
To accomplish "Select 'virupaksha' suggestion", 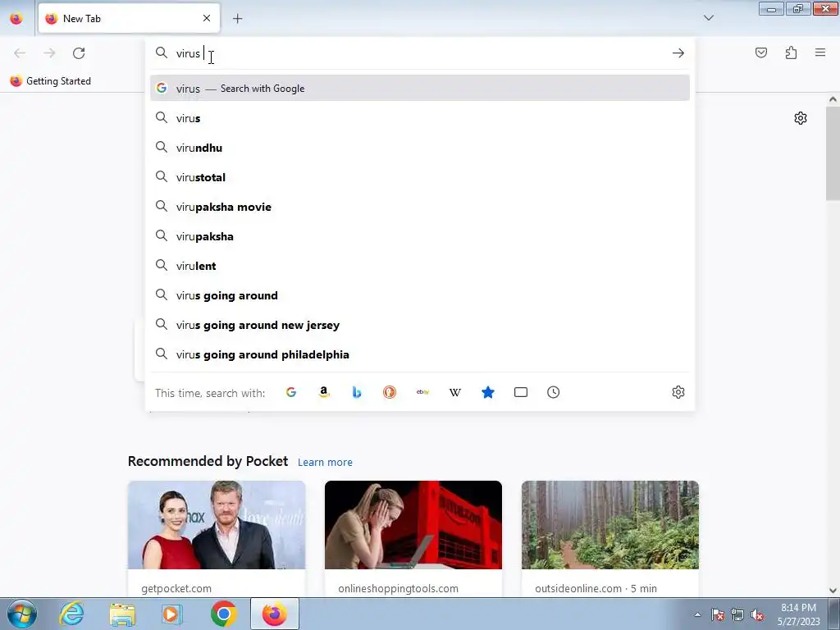I will (420, 236).
